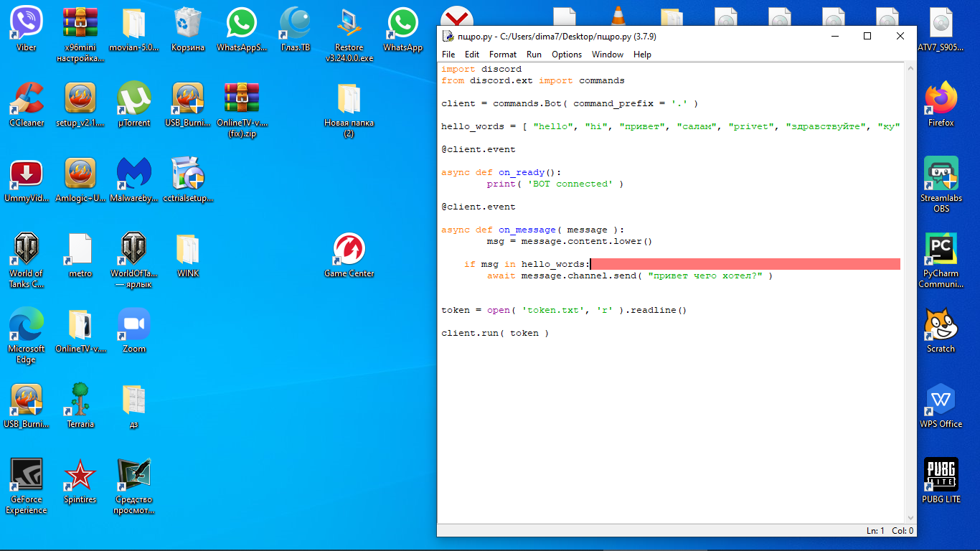Open the Help menu in IDLE
The image size is (980, 551).
[x=642, y=55]
